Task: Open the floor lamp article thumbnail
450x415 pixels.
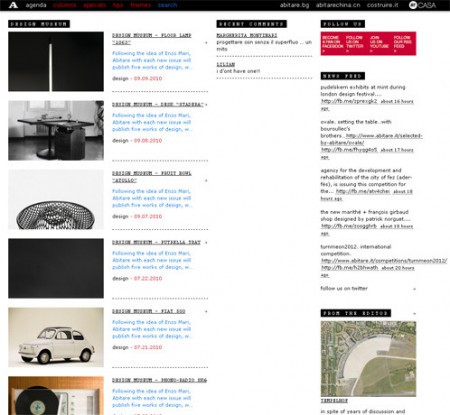Action: click(56, 61)
